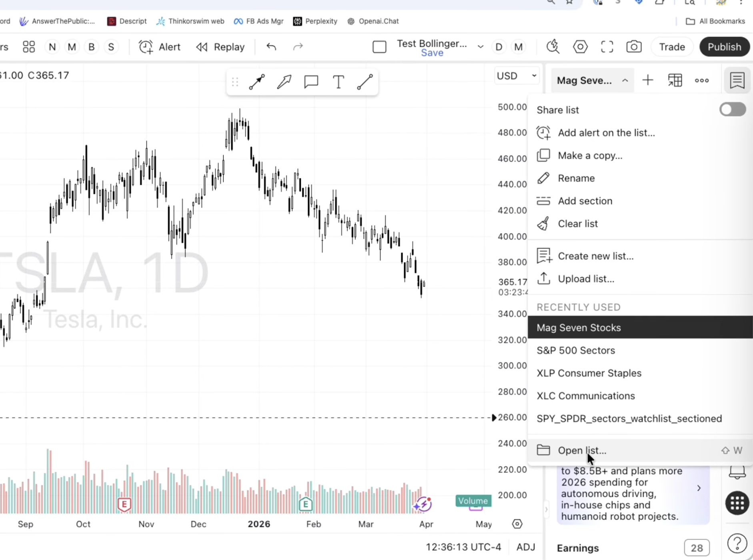Viewport: 753px width, 560px height.
Task: Click the earnings E marker near November
Action: click(x=124, y=504)
